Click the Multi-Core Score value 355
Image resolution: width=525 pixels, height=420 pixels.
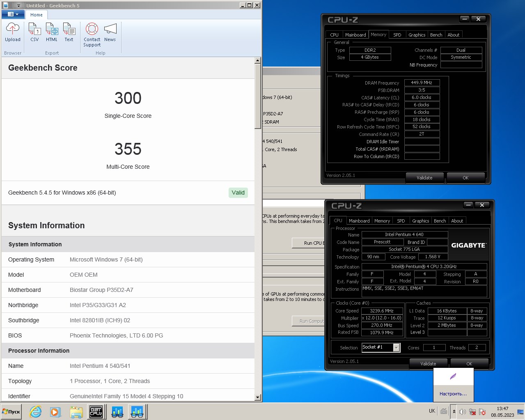coord(128,149)
